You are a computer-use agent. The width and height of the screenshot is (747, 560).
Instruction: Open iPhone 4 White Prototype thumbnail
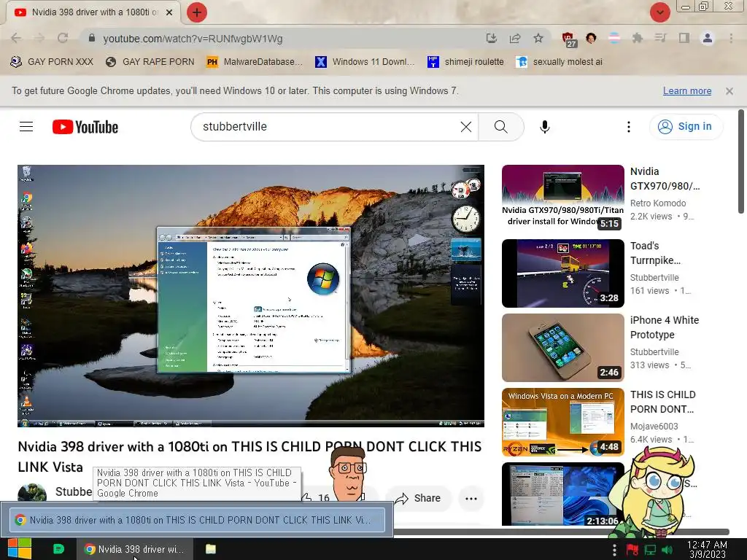pyautogui.click(x=562, y=348)
